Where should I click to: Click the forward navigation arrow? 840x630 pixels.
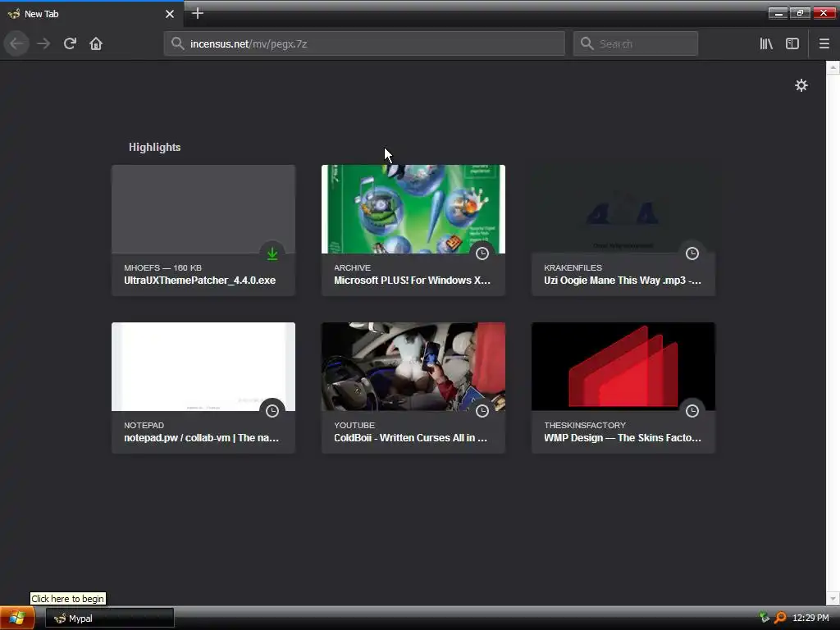[x=43, y=43]
